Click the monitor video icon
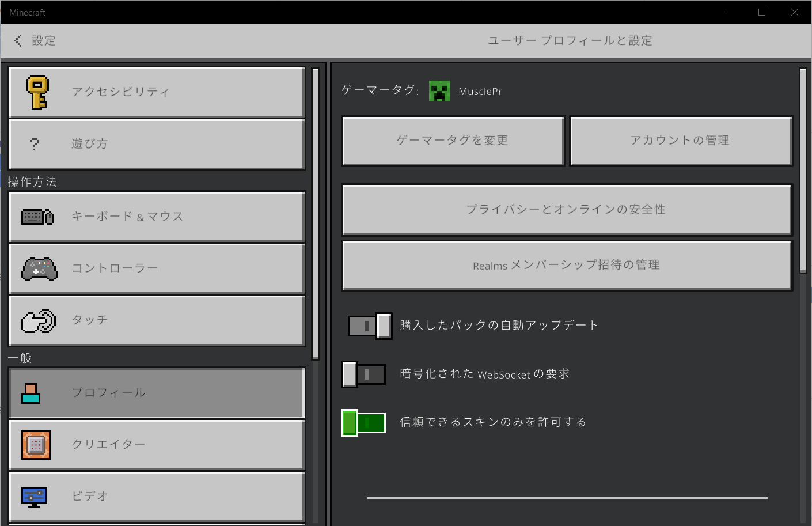Image resolution: width=812 pixels, height=526 pixels. click(34, 496)
